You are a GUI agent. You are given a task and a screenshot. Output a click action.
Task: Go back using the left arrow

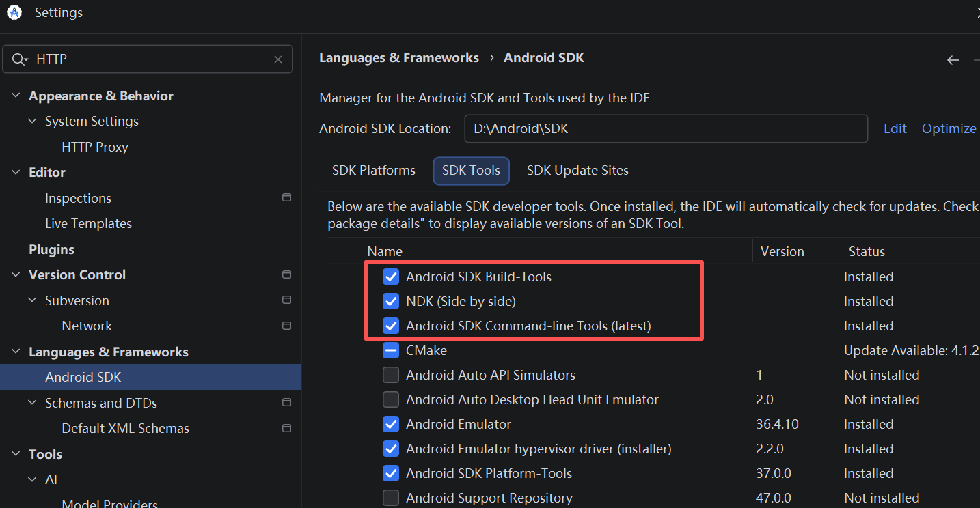click(953, 60)
